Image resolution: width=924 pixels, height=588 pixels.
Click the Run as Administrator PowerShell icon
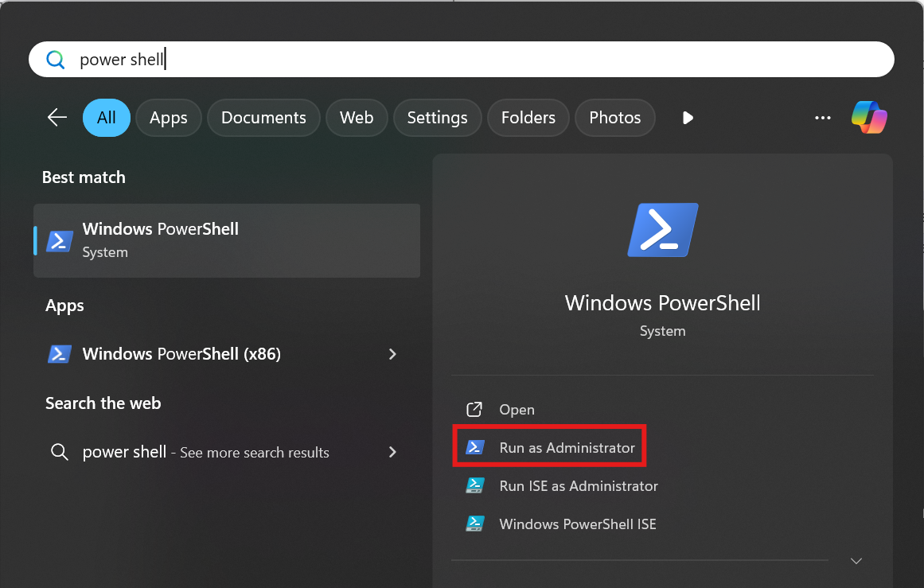475,448
